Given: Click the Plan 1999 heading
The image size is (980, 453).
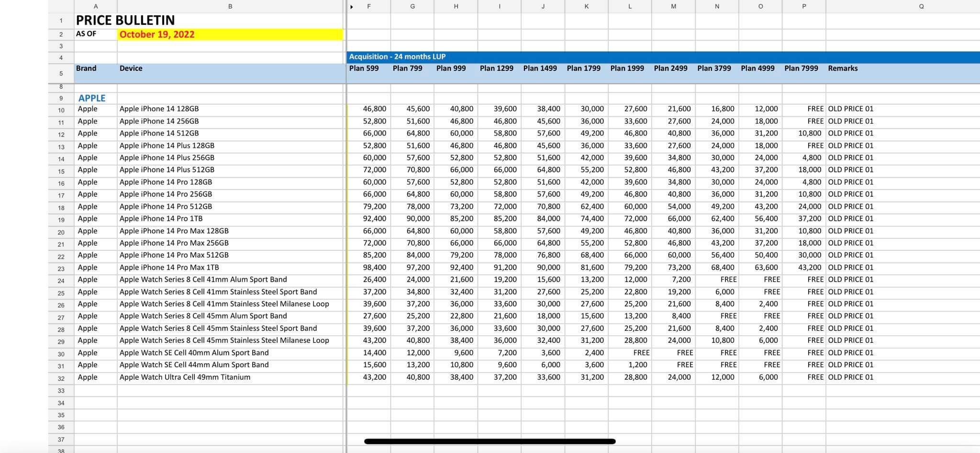Looking at the screenshot, I should (627, 68).
